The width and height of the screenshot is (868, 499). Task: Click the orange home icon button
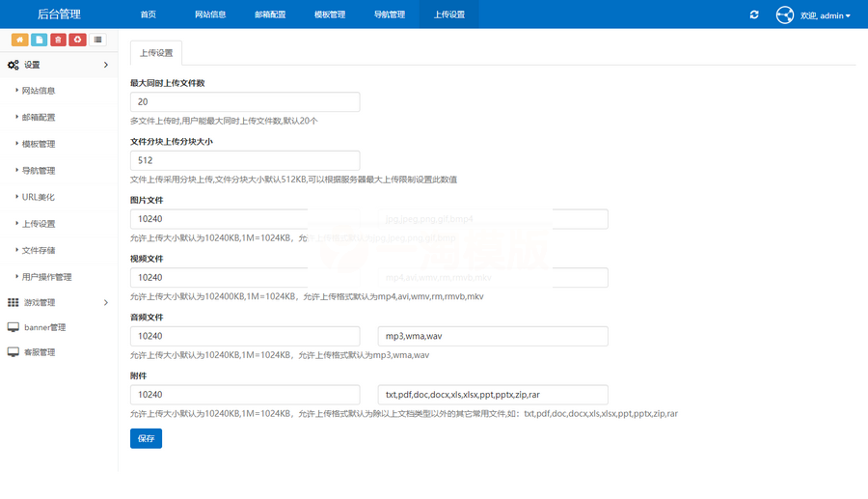19,40
